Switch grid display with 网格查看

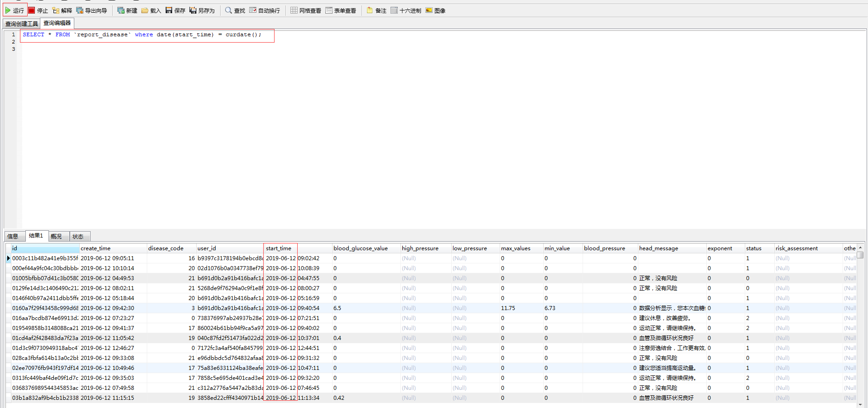[x=305, y=10]
